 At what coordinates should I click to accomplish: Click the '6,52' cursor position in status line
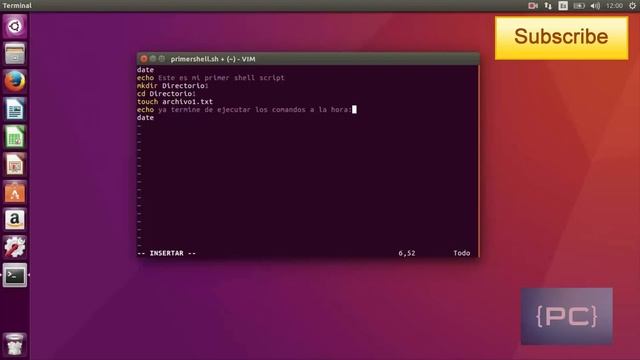point(407,253)
